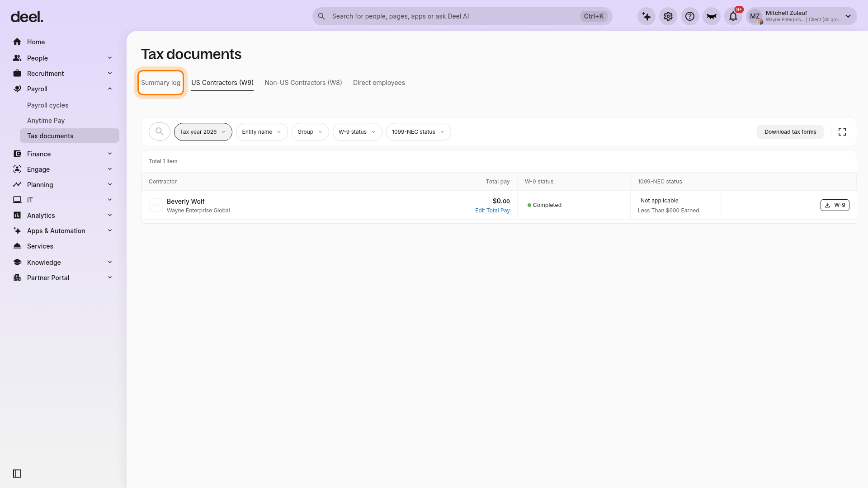Expand the Engage menu chevron
Image resolution: width=868 pixels, height=488 pixels.
[110, 169]
